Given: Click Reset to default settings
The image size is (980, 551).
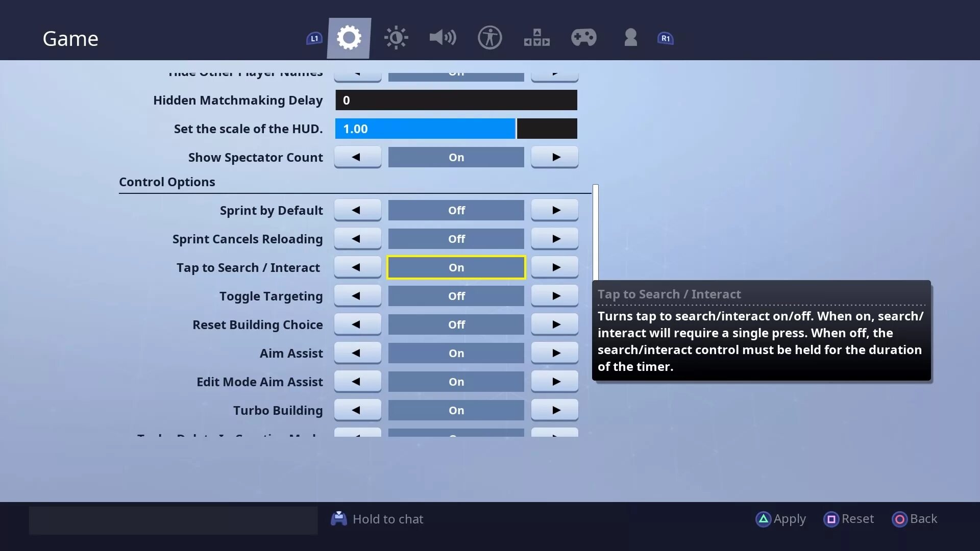Looking at the screenshot, I should (849, 519).
